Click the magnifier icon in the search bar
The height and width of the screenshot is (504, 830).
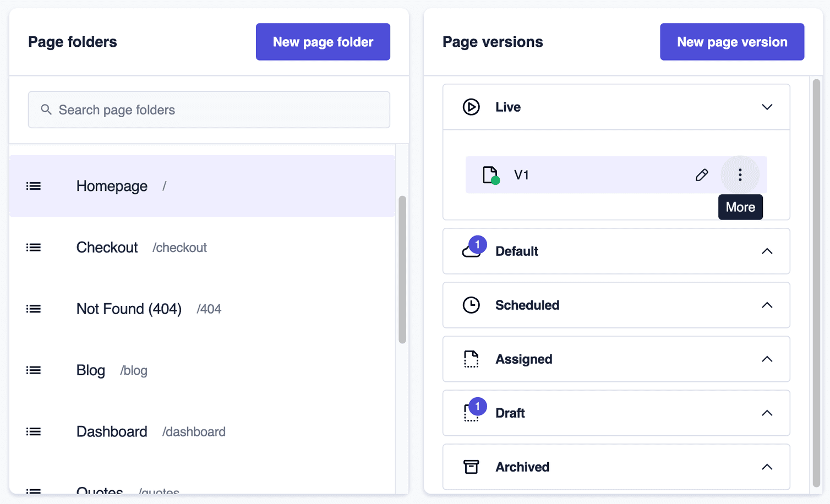[x=47, y=109]
